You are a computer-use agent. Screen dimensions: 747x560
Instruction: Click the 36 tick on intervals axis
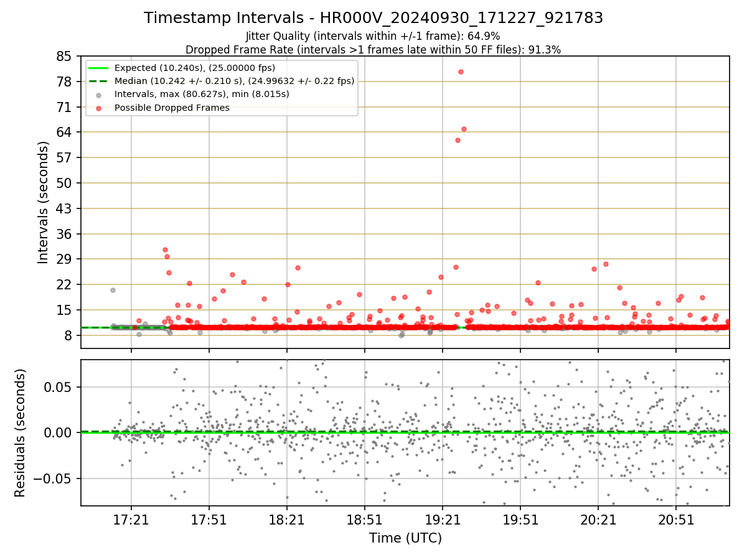(65, 234)
